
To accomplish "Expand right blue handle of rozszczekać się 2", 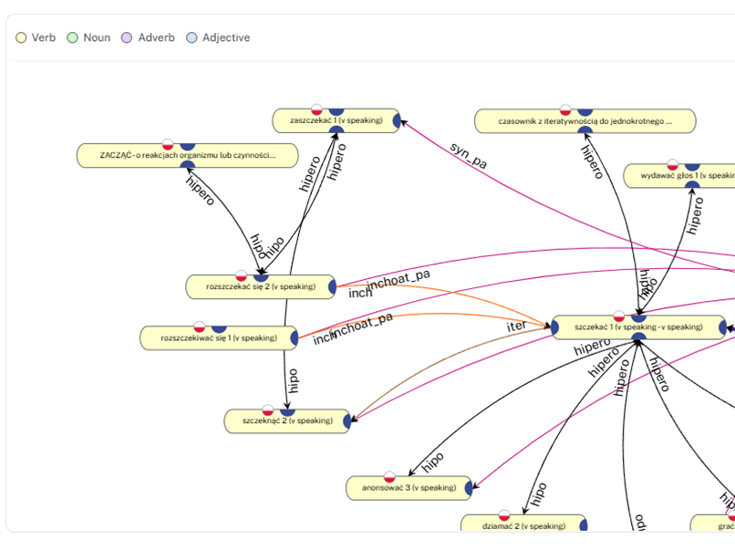I will coord(332,286).
